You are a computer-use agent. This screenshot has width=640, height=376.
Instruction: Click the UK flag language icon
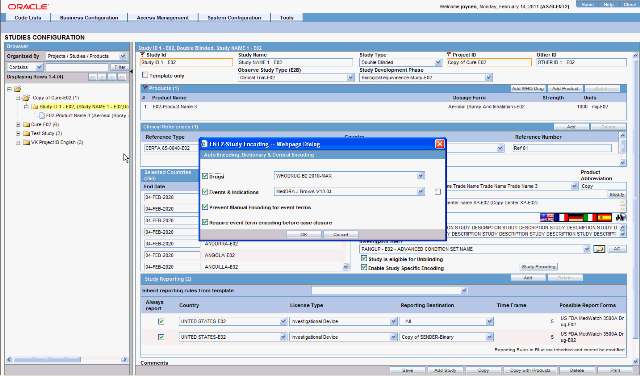point(547,218)
